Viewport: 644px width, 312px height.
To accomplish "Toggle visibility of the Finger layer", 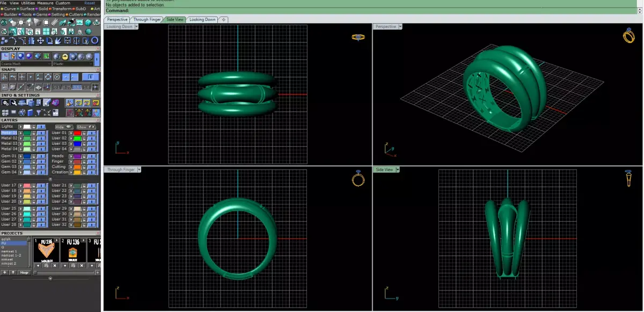I will (92, 161).
